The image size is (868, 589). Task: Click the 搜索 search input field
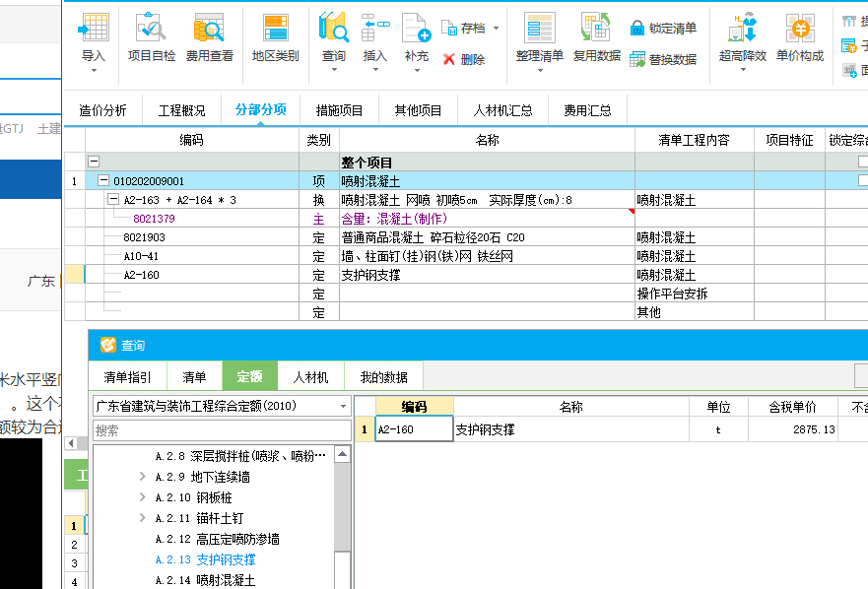coord(222,430)
